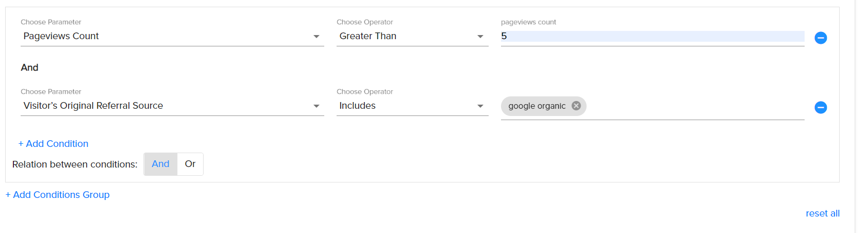Image resolution: width=868 pixels, height=233 pixels.
Task: Click the + Add Condition link
Action: point(53,144)
